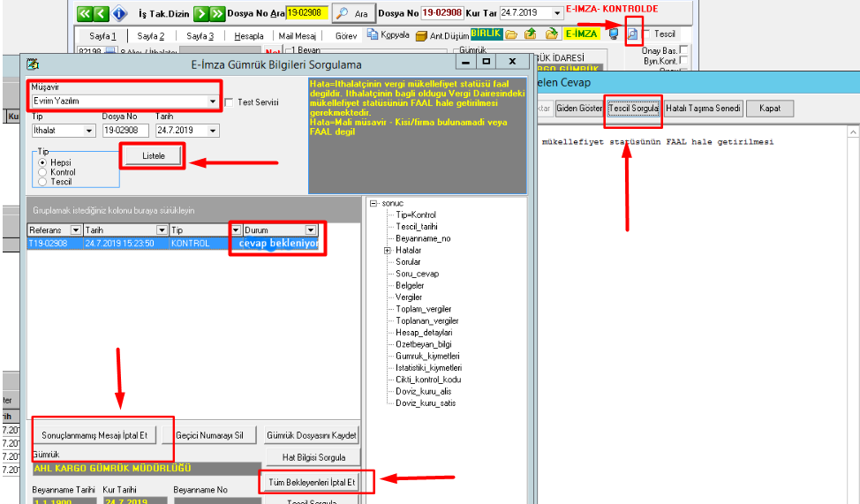This screenshot has height=504, width=860.
Task: Open Ant.Düşüm toolbar item
Action: pos(441,35)
